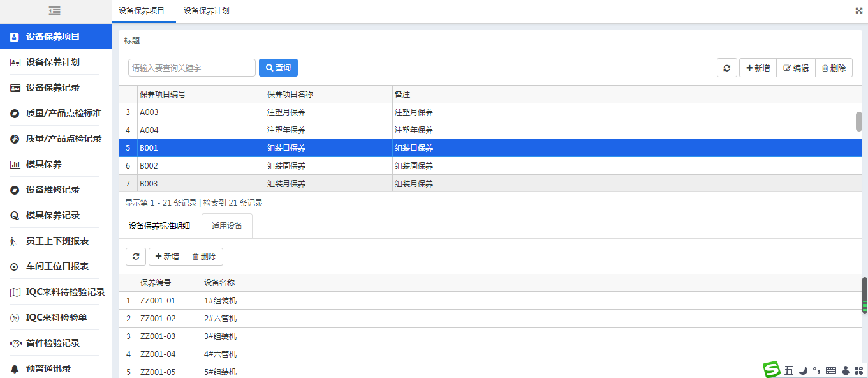Screen dimensions: 868x378
Task: Collapse the sidebar with the hamburger icon
Action: pos(55,11)
